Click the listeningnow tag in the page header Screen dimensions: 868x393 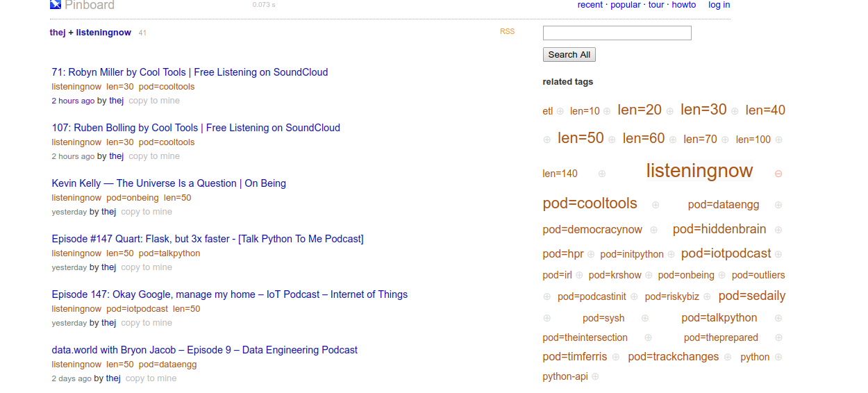pos(103,33)
